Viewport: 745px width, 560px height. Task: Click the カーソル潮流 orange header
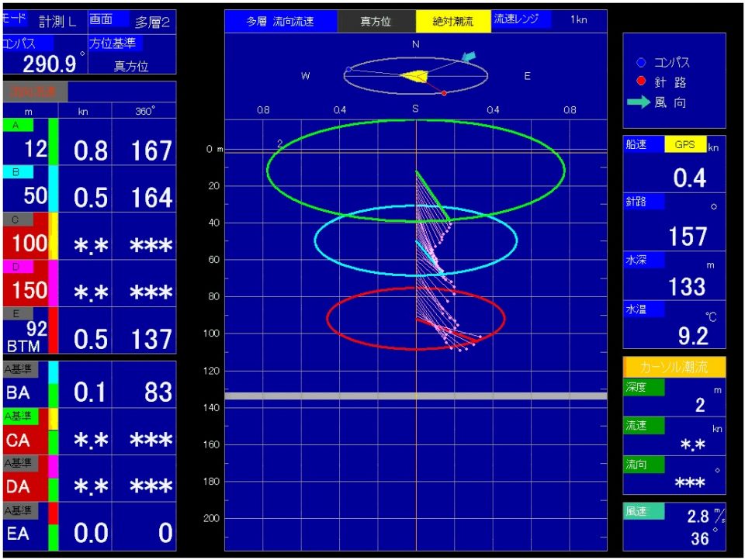674,367
